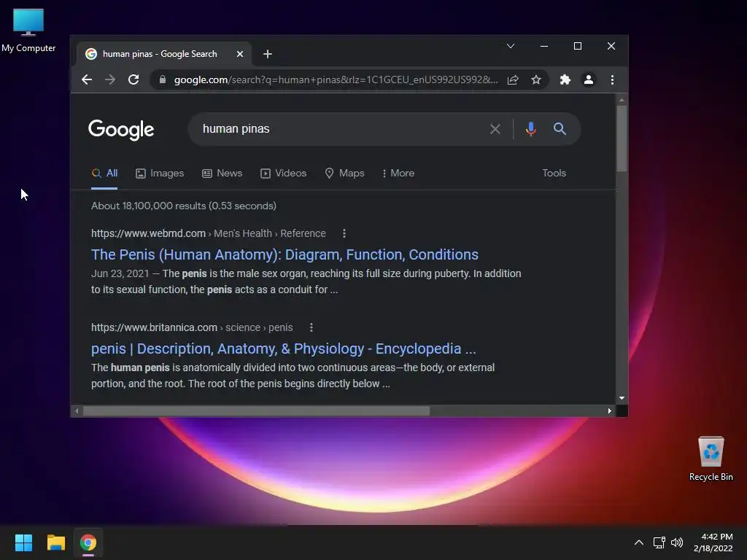
Task: Click the webmd.com Men's Health breadcrumb URL
Action: click(x=208, y=233)
